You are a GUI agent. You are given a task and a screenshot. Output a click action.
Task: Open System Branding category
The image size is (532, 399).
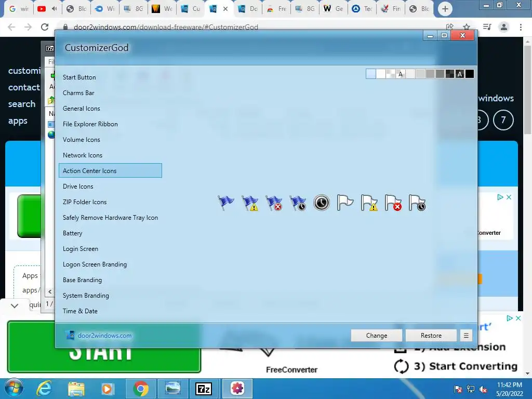110,296
